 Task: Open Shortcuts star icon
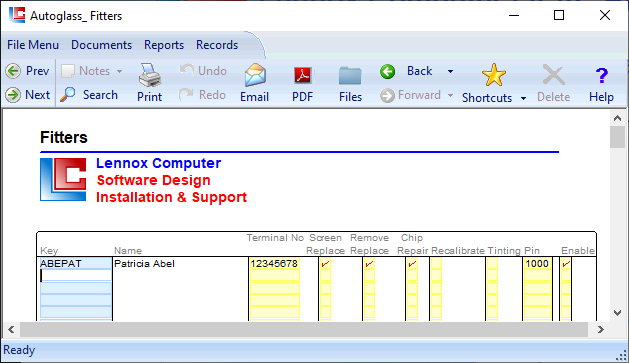tap(493, 75)
